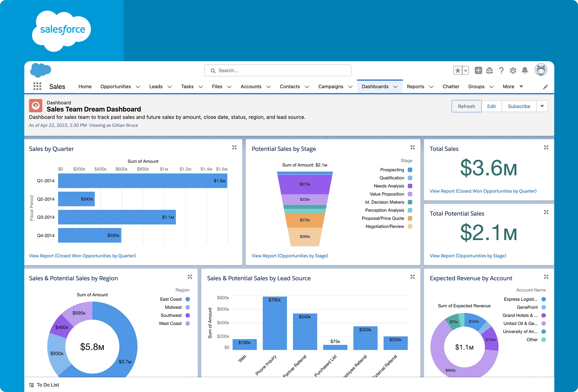
Task: Open the setup gear icon
Action: [513, 70]
